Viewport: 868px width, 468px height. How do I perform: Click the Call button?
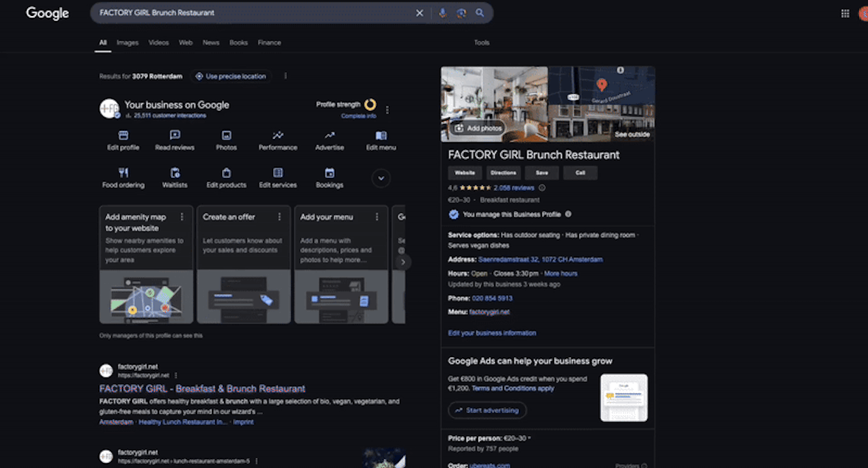pos(580,173)
